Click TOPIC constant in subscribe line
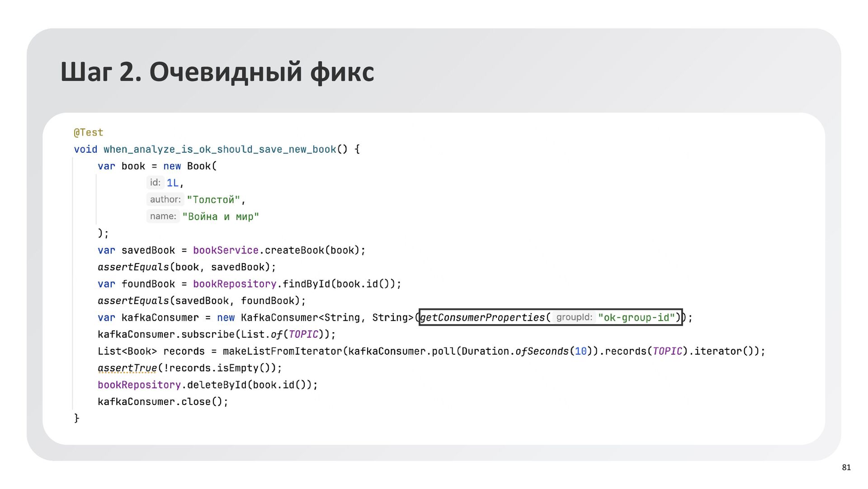868x489 pixels. (303, 334)
